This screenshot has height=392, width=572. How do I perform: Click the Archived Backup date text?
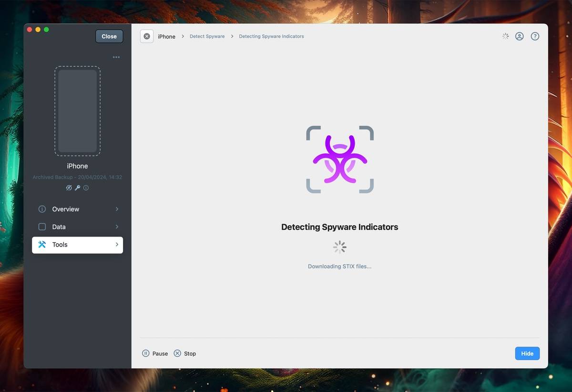click(77, 177)
